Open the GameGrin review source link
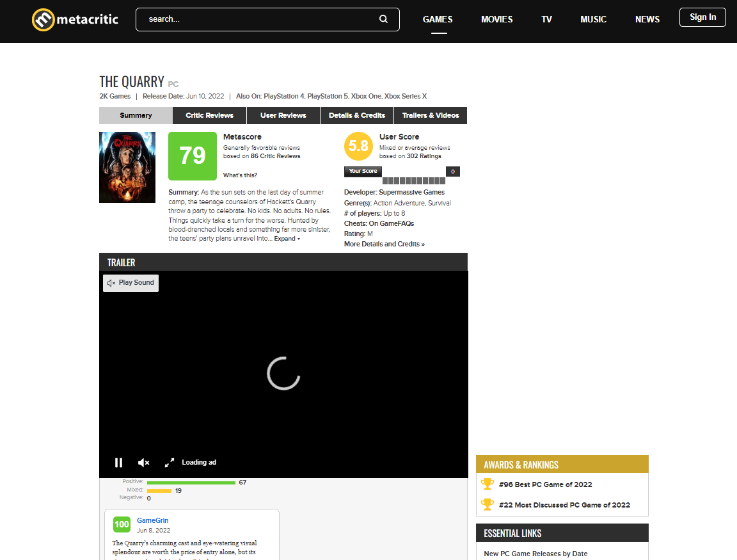This screenshot has height=560, width=737. pos(153,520)
